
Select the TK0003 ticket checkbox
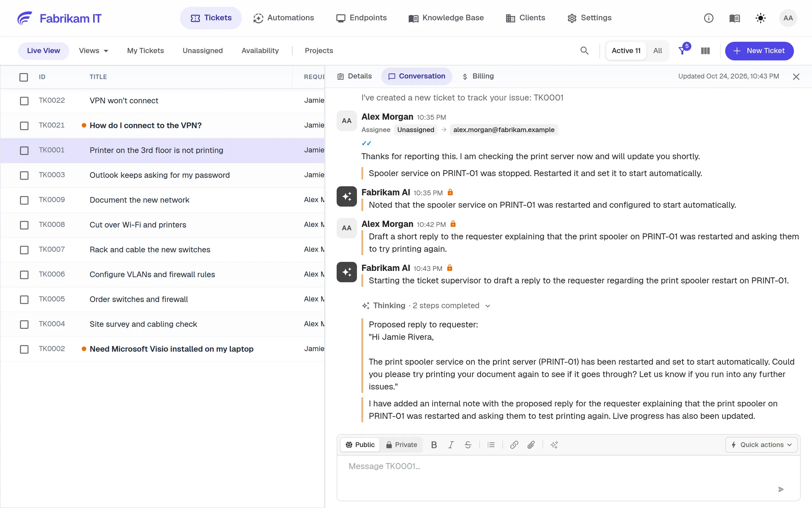coord(24,175)
